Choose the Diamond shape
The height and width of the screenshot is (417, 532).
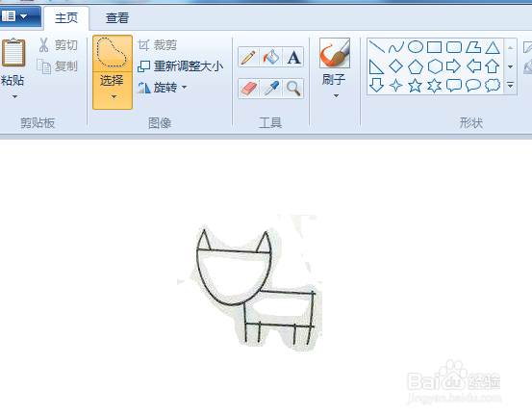(x=396, y=66)
